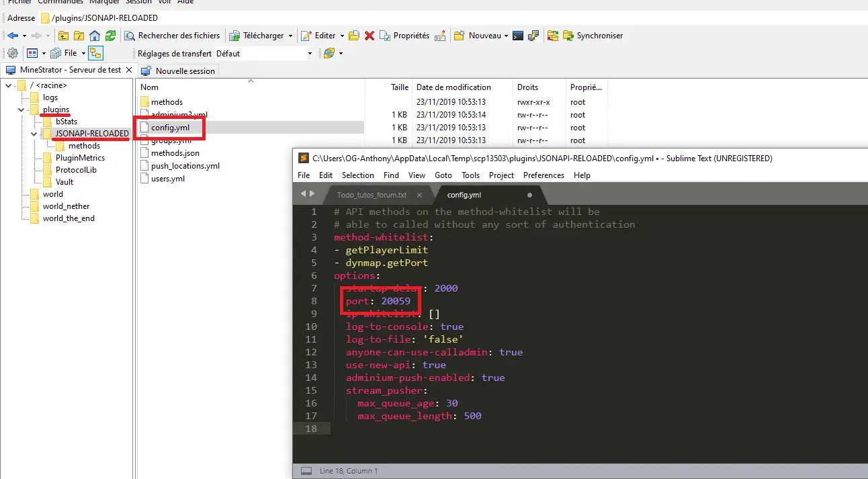
Task: Sort files by Date de modification column
Action: click(453, 87)
